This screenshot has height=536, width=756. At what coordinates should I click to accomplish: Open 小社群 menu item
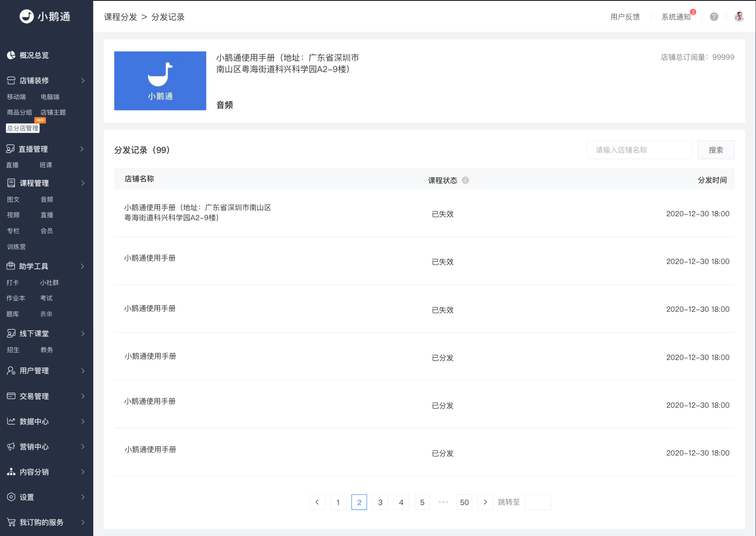[50, 283]
